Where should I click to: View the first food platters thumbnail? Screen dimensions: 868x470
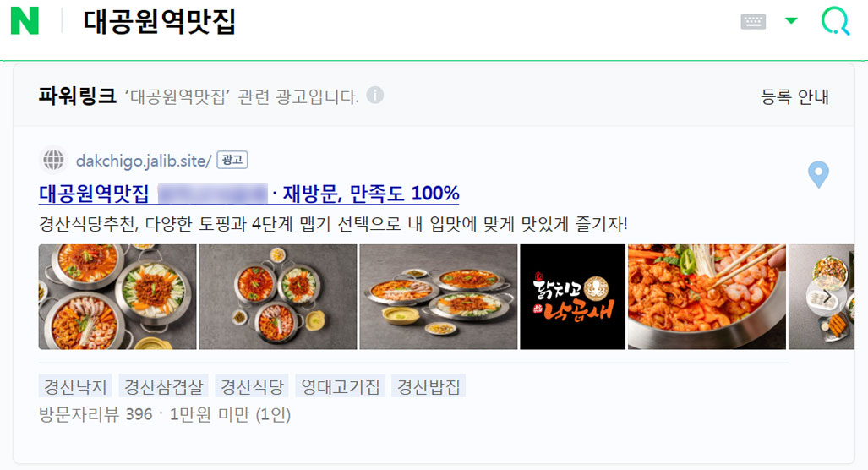click(x=117, y=297)
